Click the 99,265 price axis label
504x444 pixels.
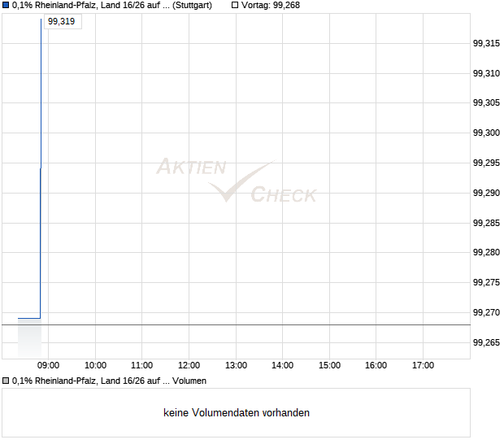tap(486, 342)
